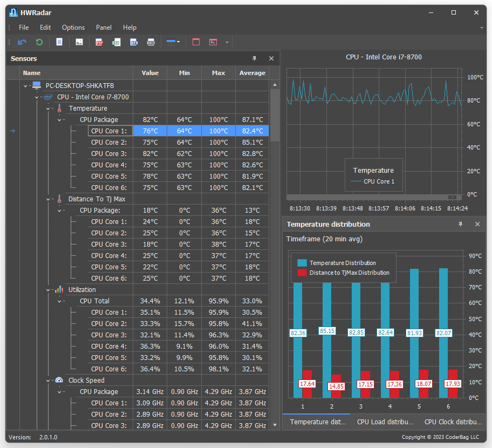This screenshot has height=448, width=492.
Task: Collapse the CPU Total node
Action: [59, 301]
